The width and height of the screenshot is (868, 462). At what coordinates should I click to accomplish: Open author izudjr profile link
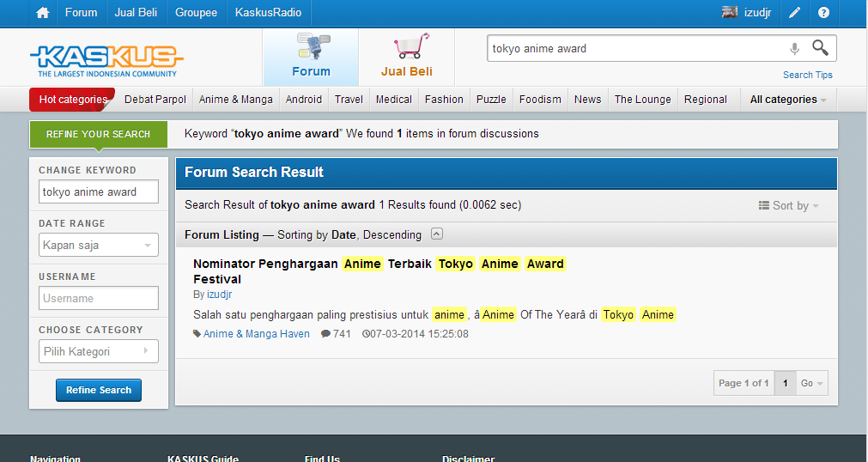point(219,295)
